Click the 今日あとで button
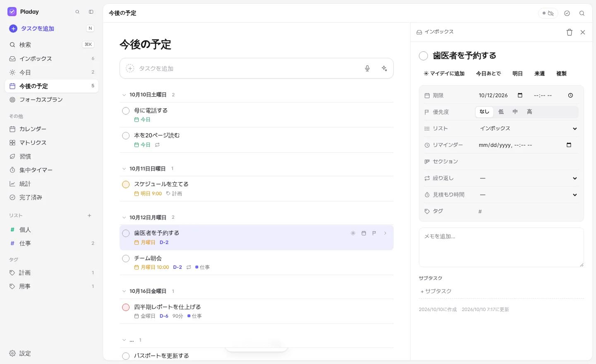The image size is (596, 364). click(x=488, y=74)
